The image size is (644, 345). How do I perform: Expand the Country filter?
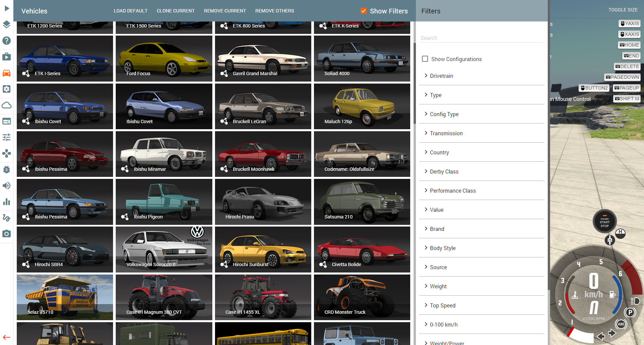(482, 152)
